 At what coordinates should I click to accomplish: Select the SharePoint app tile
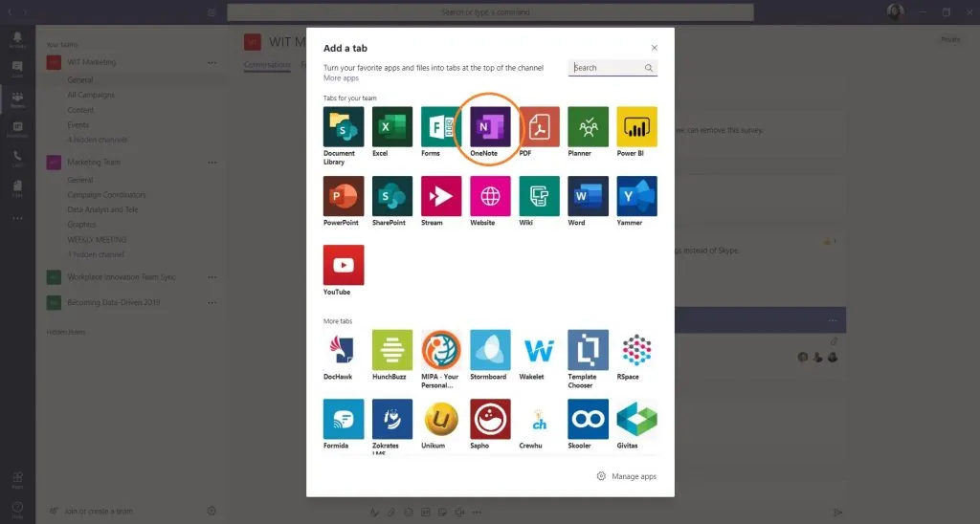391,196
